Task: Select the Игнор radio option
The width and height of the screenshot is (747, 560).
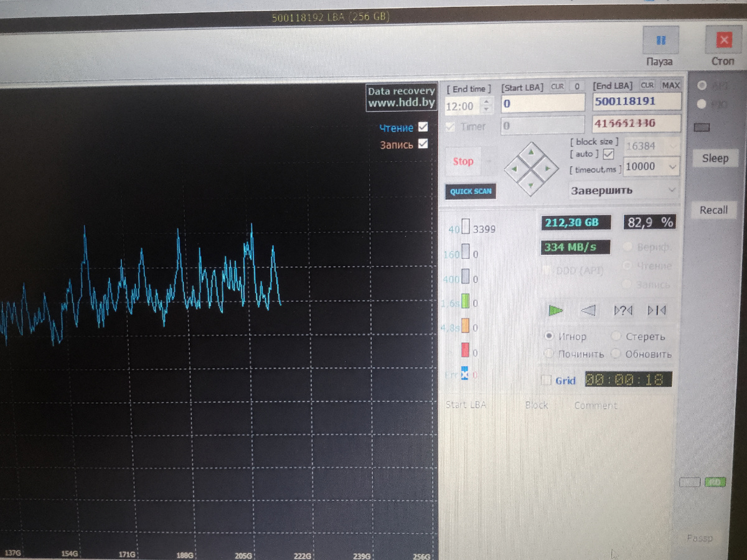Action: 549,336
